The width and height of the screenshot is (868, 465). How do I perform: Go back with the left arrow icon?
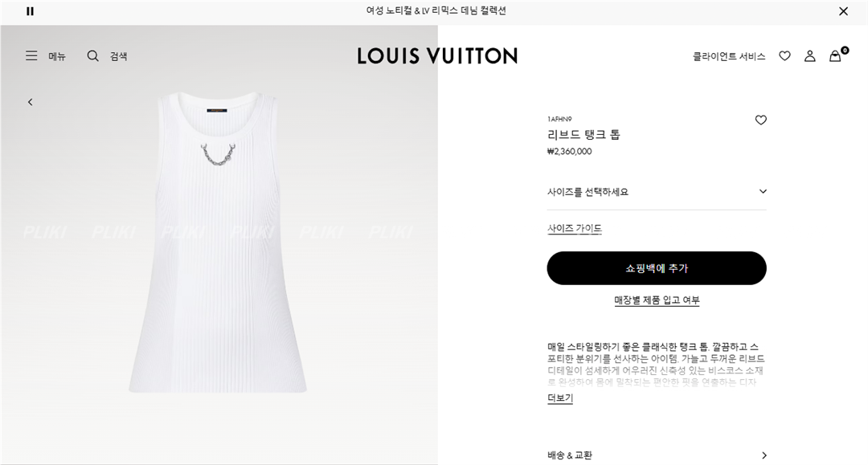(31, 102)
